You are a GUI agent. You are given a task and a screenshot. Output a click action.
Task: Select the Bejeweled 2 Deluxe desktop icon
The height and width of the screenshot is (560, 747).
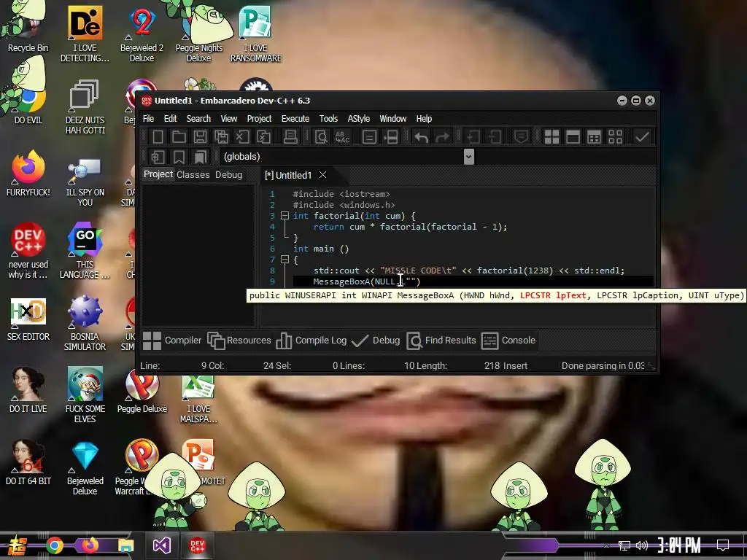142,34
